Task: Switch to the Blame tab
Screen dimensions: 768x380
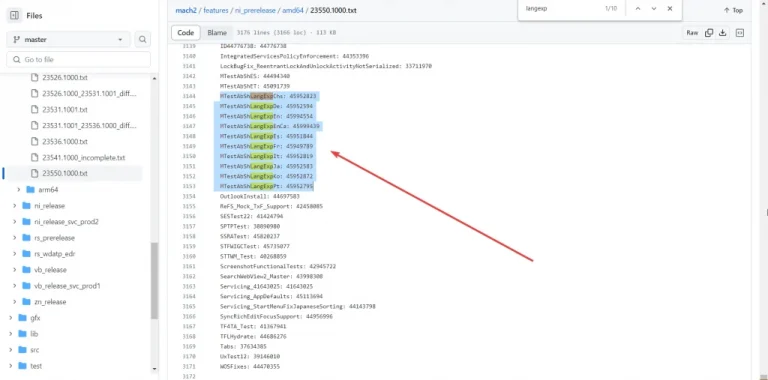Action: tap(217, 33)
